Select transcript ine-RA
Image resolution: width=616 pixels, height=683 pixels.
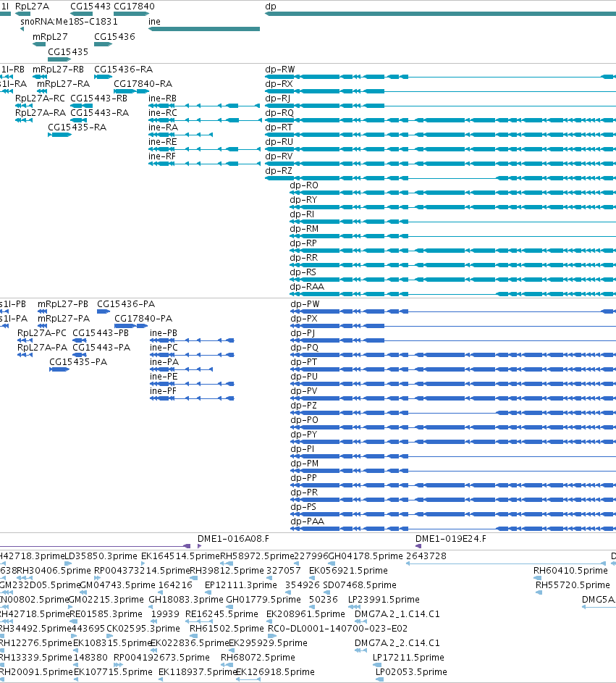[x=164, y=127]
